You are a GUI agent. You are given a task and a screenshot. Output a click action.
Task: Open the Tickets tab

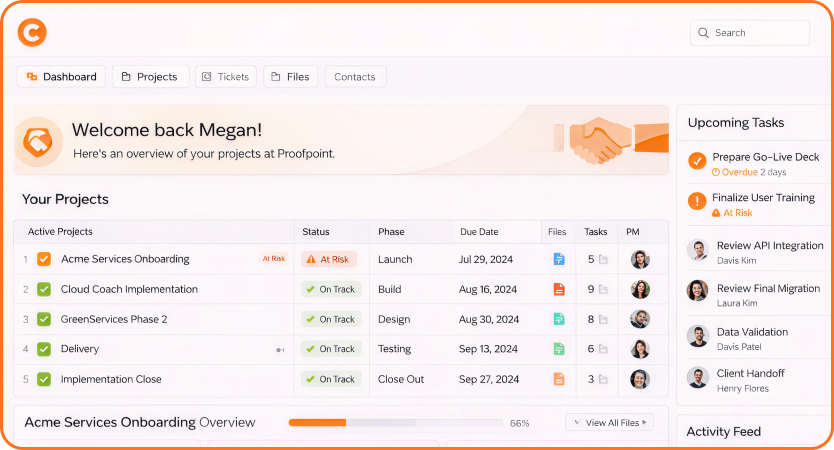pyautogui.click(x=225, y=77)
